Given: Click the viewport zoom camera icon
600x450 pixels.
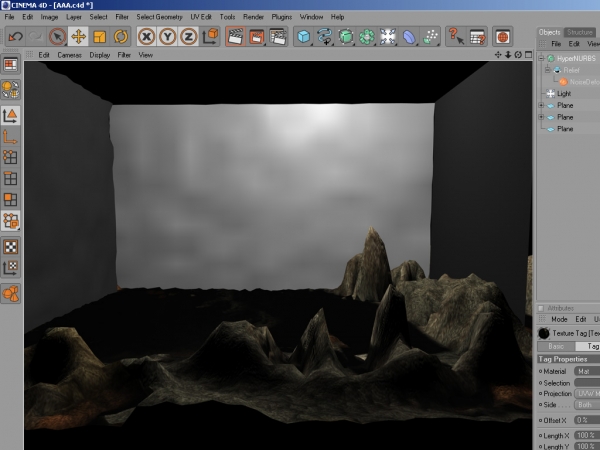Looking at the screenshot, I should click(508, 55).
